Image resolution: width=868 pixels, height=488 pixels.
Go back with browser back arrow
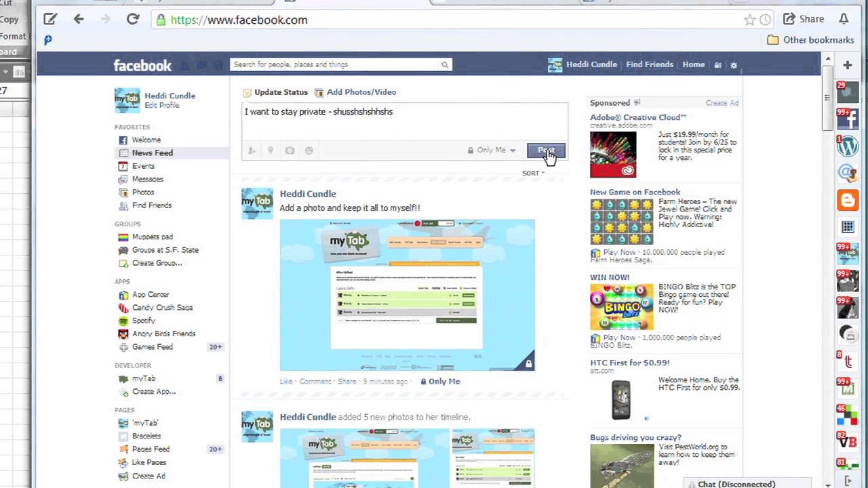click(x=79, y=20)
